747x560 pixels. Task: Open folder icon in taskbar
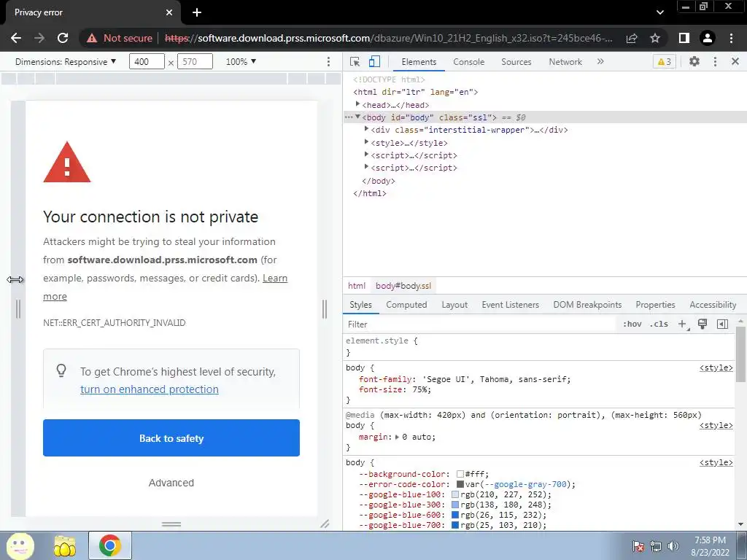click(x=65, y=545)
